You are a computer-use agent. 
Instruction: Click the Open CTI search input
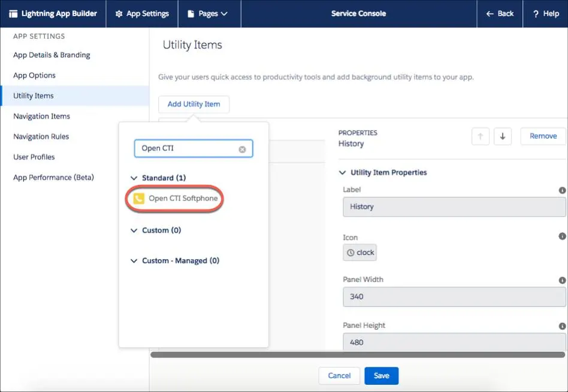pos(194,148)
